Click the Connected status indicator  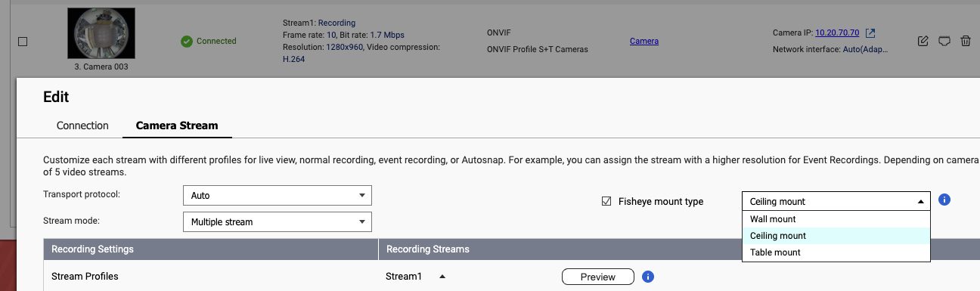click(209, 41)
